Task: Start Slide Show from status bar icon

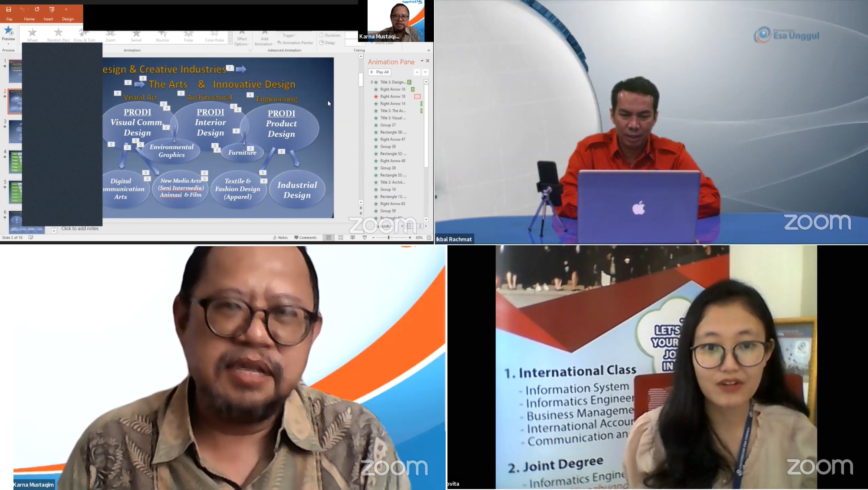Action: click(365, 237)
